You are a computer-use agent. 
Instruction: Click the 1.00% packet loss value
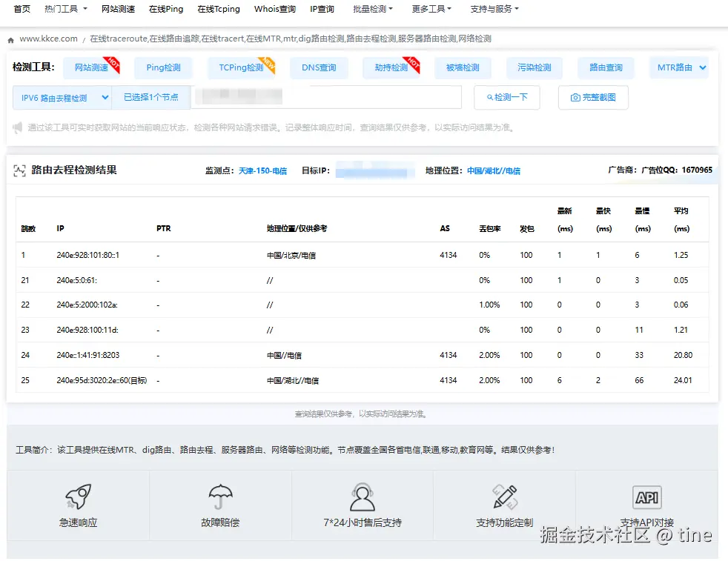tap(489, 305)
